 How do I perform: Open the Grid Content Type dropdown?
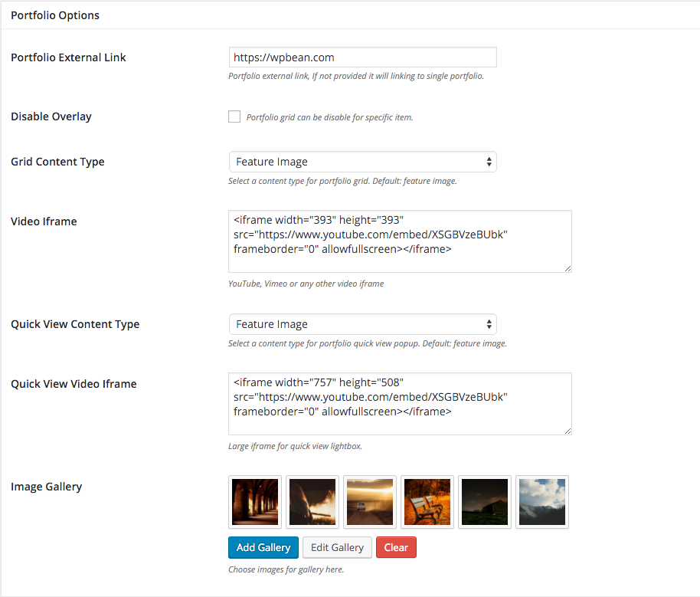[x=362, y=162]
